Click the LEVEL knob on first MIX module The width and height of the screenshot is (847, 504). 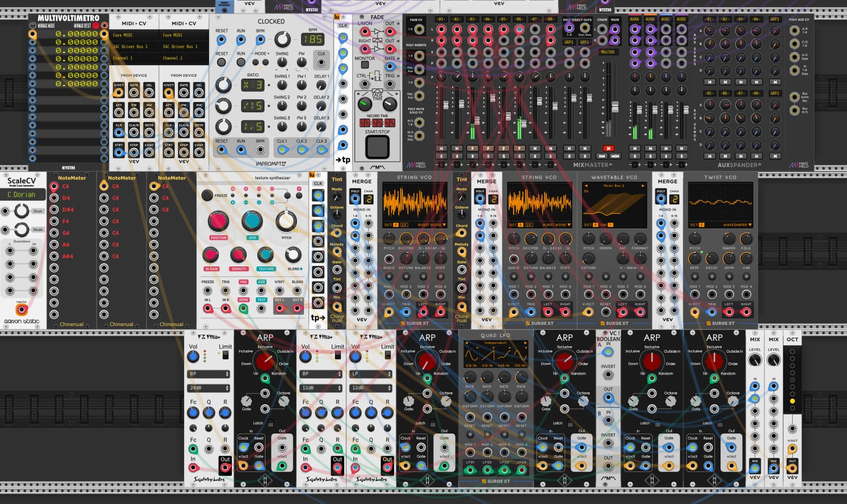[755, 360]
